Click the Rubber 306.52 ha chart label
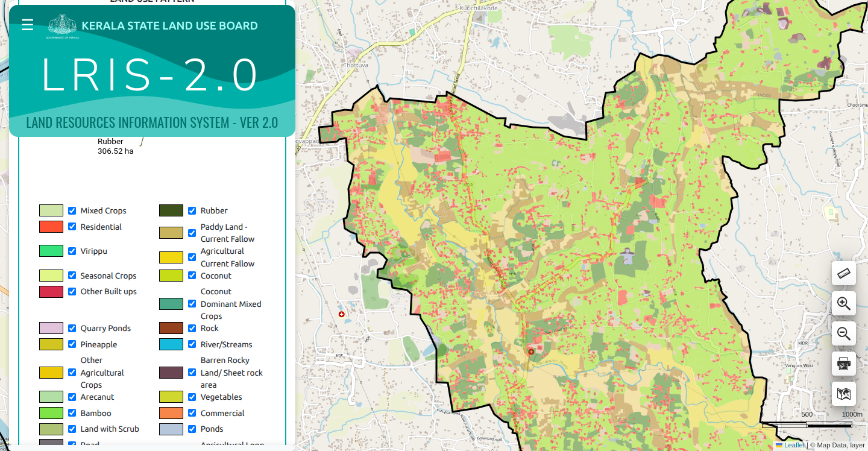The image size is (868, 451). 115,147
